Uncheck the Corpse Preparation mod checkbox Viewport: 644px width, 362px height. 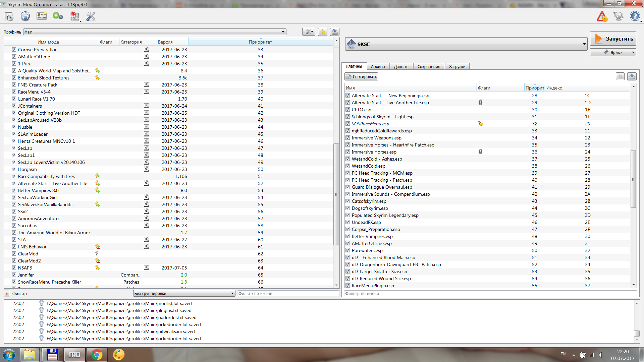click(14, 50)
